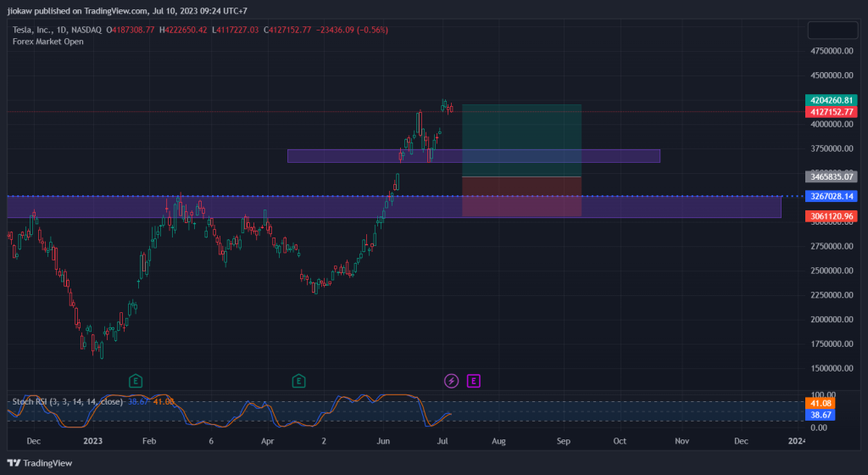Click the Jun label on the time axis
This screenshot has width=868, height=475.
click(x=383, y=441)
